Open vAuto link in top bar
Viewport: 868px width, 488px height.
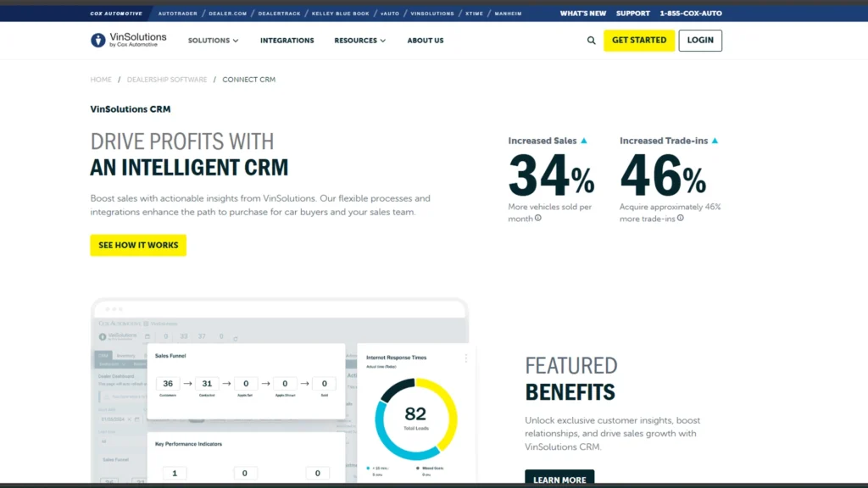pyautogui.click(x=390, y=14)
